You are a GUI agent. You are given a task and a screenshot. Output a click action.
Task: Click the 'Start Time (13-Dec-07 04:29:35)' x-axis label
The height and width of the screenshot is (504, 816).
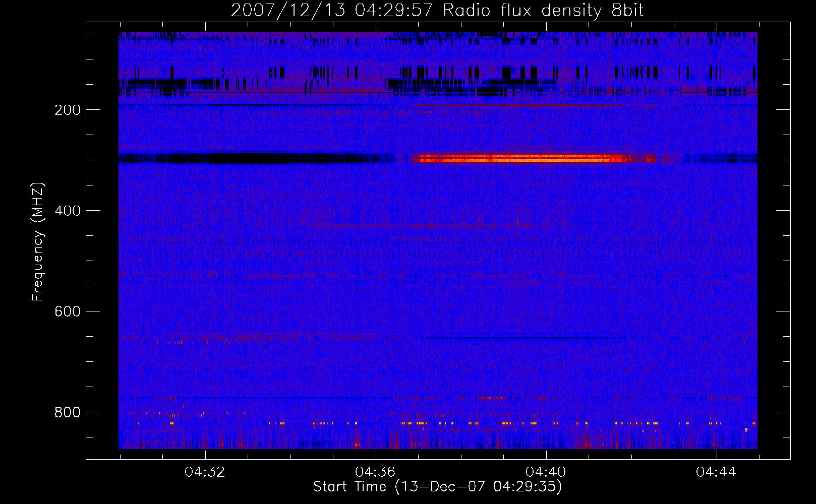[x=437, y=487]
